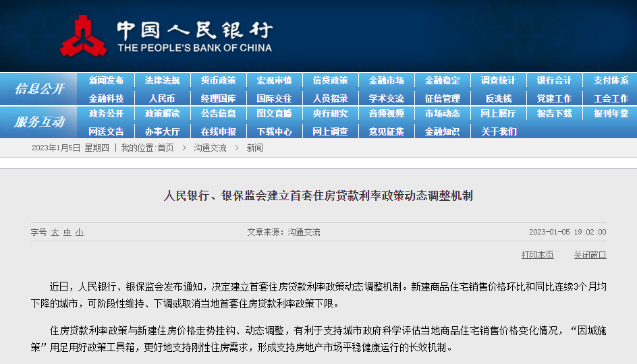The image size is (637, 364).
Task: Set font size to small (小)
Action: (x=79, y=232)
